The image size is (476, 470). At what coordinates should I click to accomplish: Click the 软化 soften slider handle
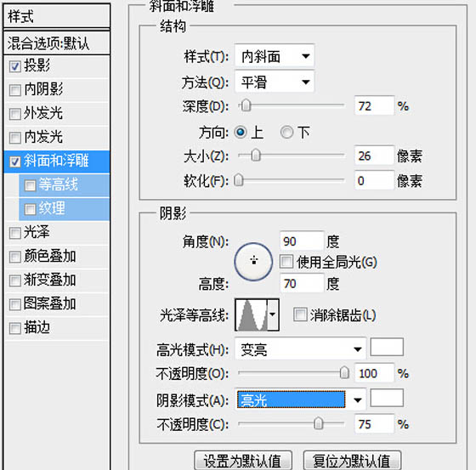(239, 180)
